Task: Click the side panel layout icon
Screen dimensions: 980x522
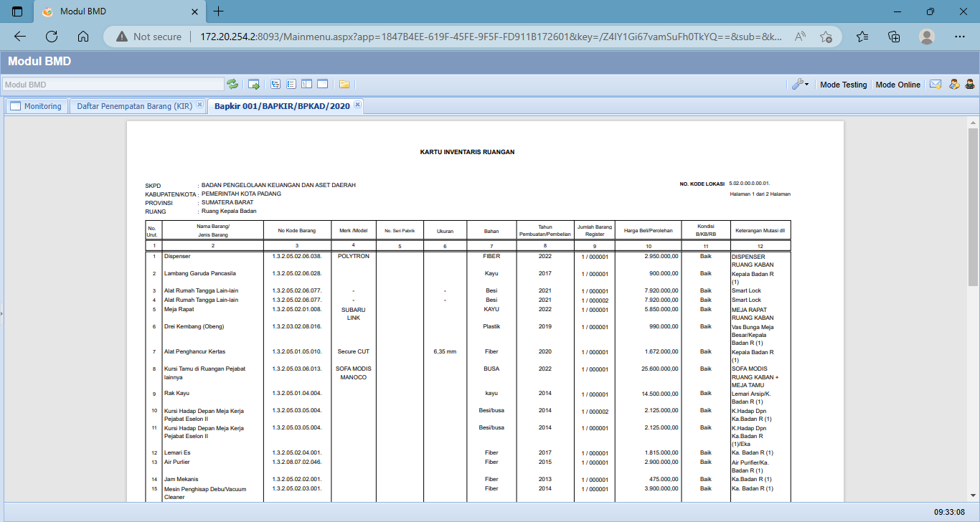Action: (x=306, y=85)
